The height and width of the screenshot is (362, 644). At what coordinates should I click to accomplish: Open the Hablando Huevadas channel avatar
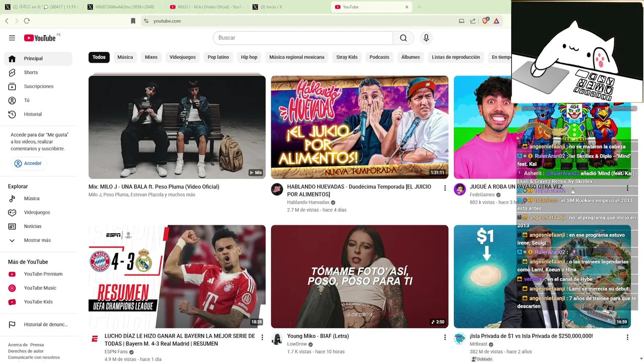(277, 189)
